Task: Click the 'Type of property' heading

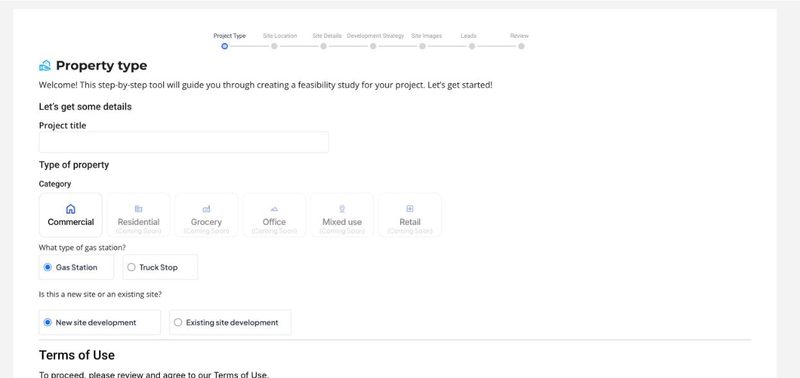Action: point(74,165)
